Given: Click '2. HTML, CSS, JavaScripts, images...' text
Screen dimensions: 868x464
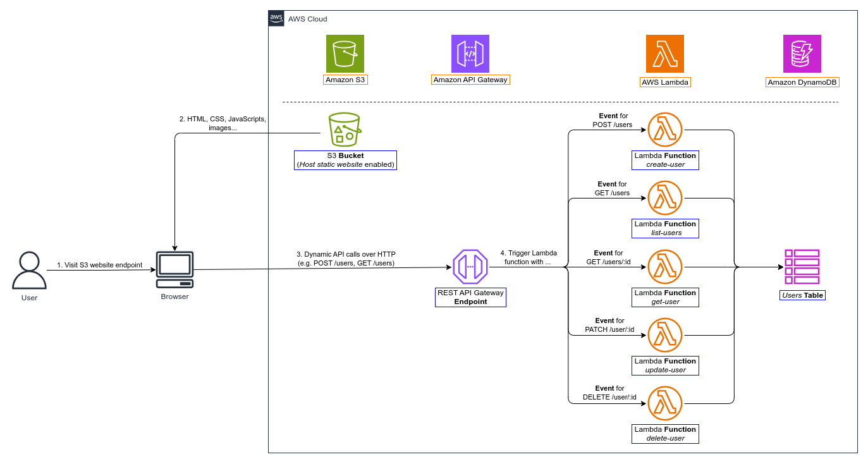Looking at the screenshot, I should click(x=223, y=123).
